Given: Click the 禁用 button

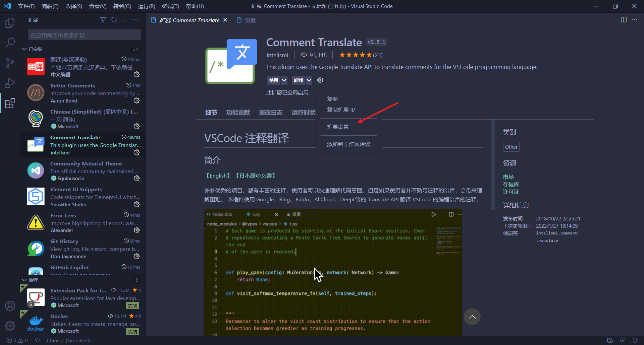Looking at the screenshot, I should (274, 80).
